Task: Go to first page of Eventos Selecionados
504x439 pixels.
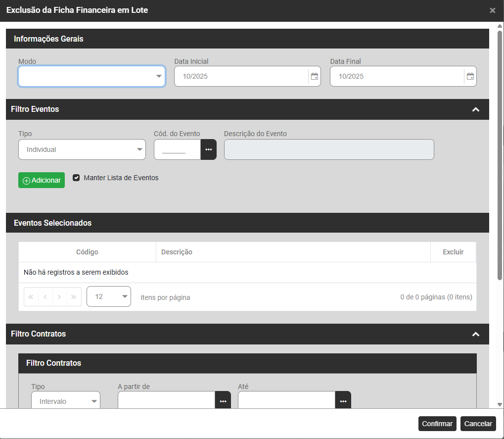Action: 31,297
